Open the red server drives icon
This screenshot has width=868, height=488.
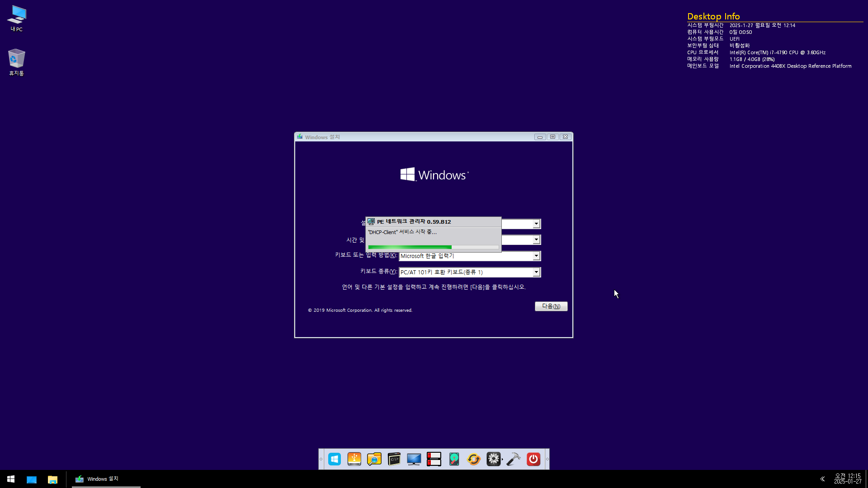(x=434, y=459)
